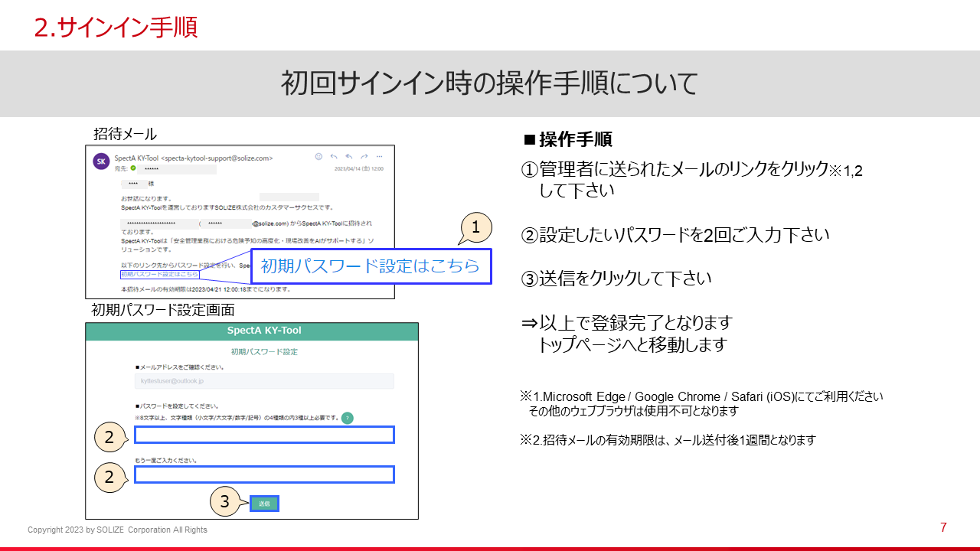This screenshot has width=980, height=551.
Task: Click the slide page number 7
Action: [943, 527]
